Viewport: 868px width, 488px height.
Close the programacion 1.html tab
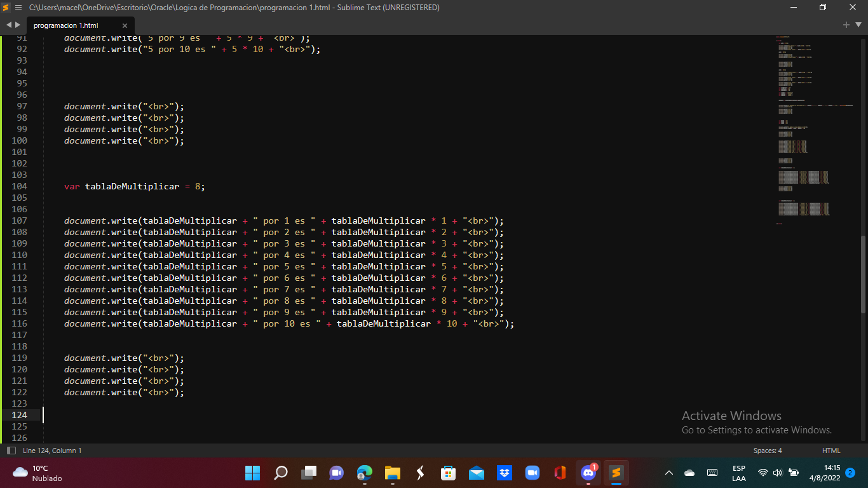click(125, 26)
